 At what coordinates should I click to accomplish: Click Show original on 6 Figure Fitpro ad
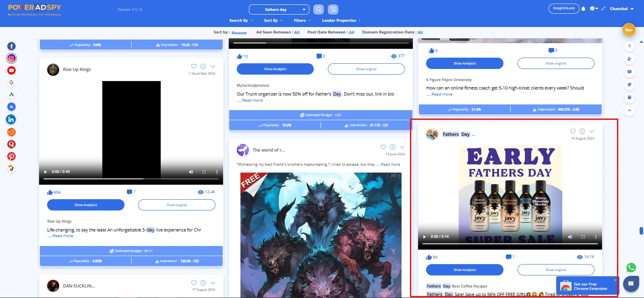[x=556, y=63]
